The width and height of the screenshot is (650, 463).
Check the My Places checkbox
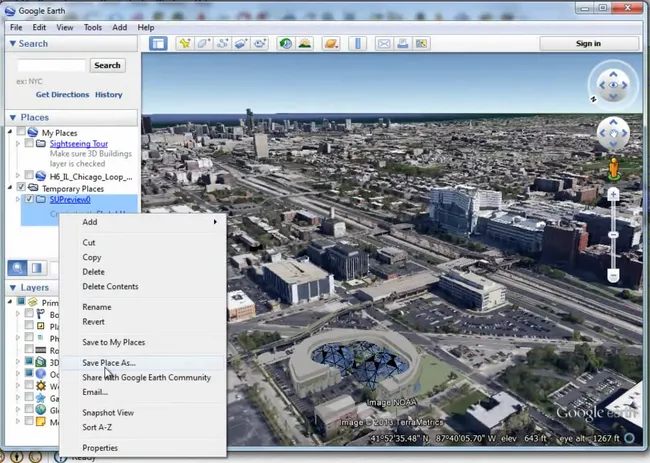click(x=21, y=132)
